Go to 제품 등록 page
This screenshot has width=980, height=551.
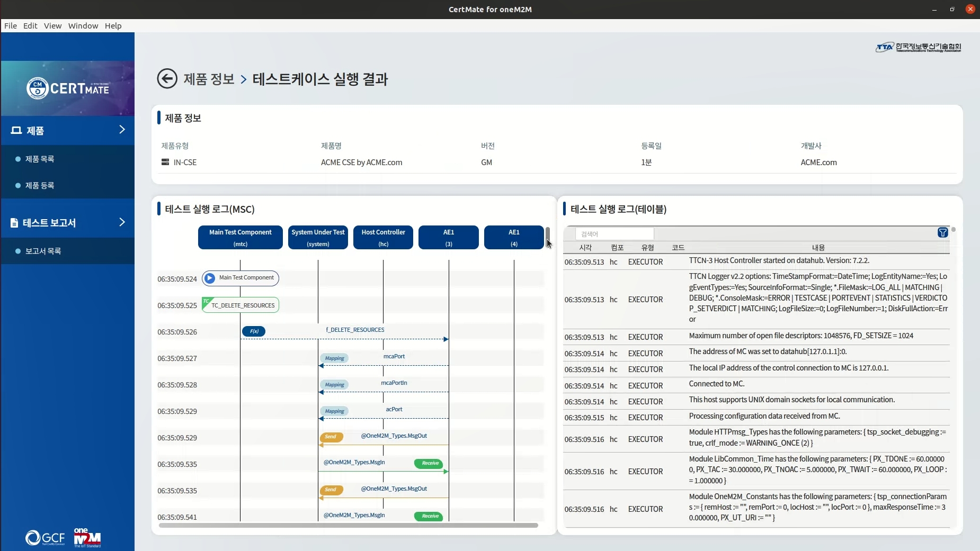click(40, 185)
